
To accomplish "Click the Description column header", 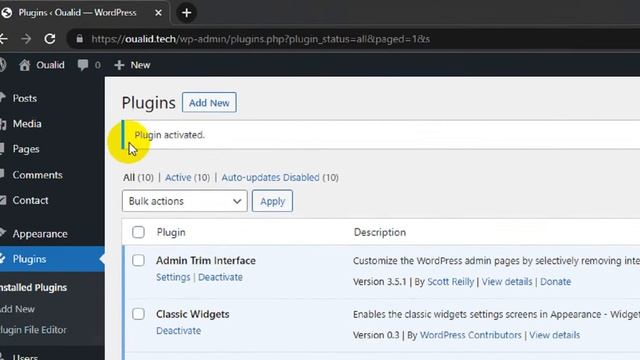I will (380, 232).
